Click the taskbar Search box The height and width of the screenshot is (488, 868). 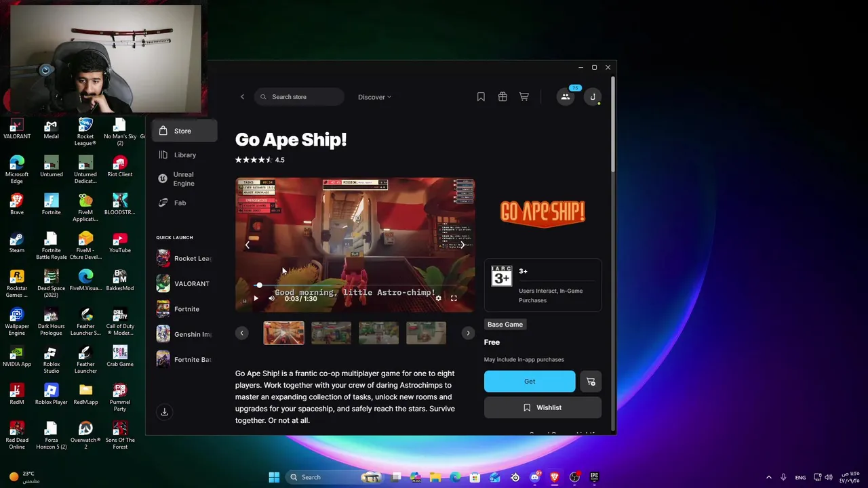tap(336, 477)
